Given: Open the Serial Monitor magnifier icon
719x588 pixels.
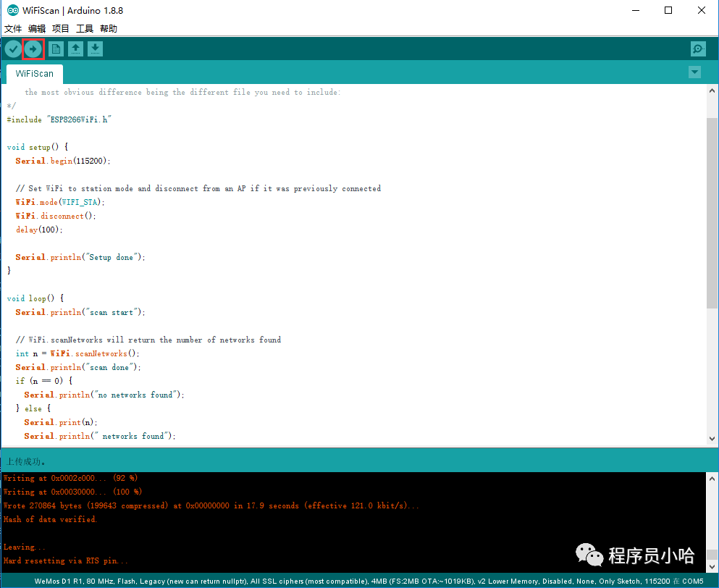Looking at the screenshot, I should 697,49.
